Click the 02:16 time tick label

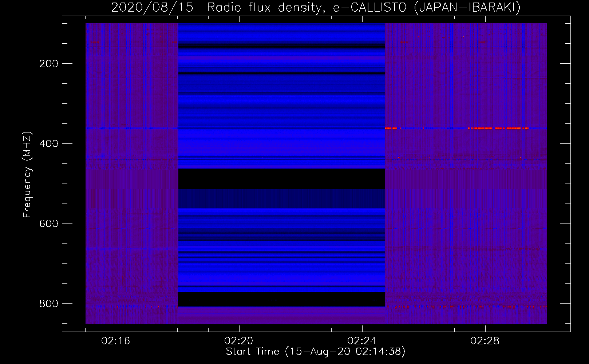[116, 341]
